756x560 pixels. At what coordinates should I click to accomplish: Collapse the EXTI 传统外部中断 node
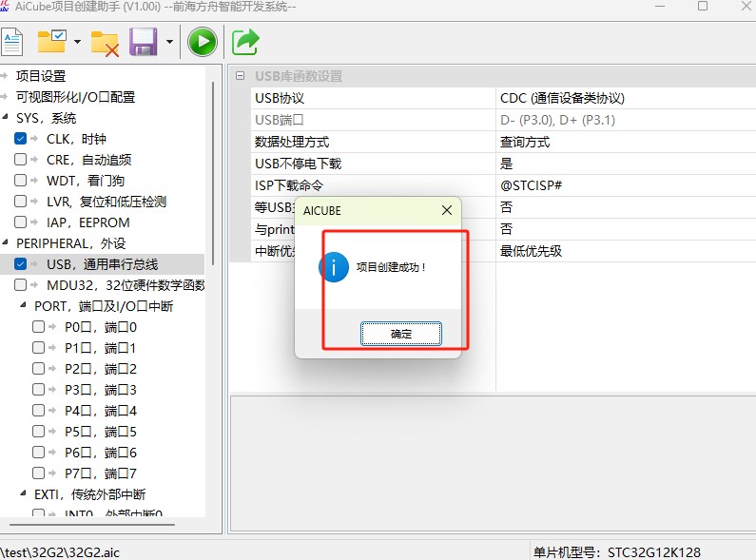coord(23,493)
